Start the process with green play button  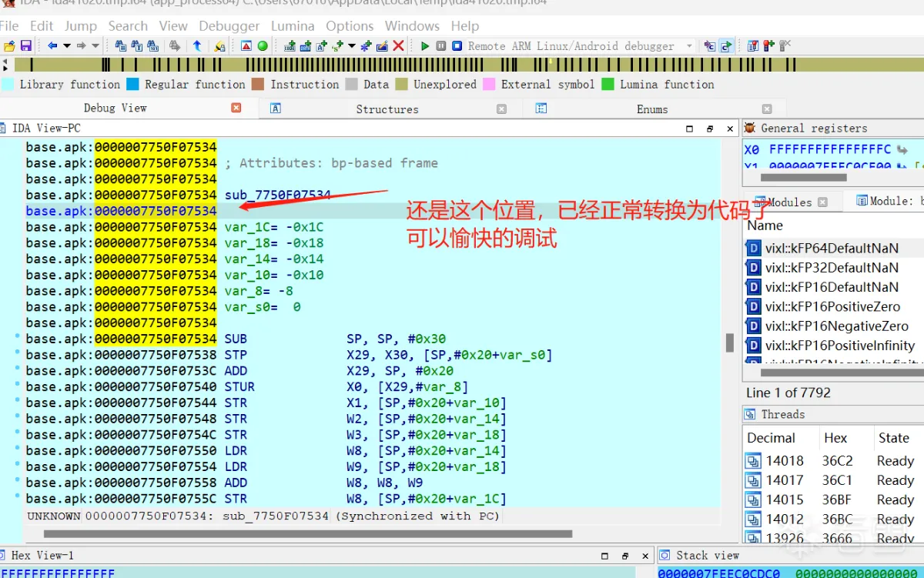pos(425,46)
